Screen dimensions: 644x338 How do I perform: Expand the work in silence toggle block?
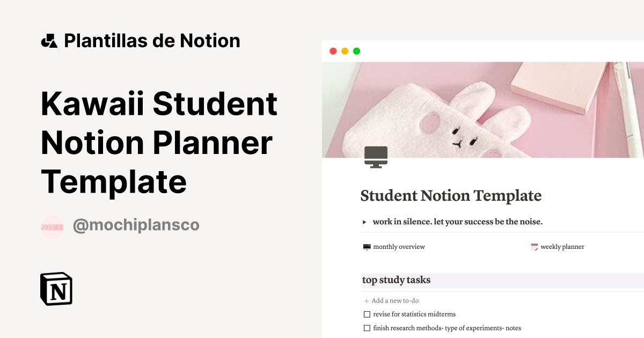[364, 222]
